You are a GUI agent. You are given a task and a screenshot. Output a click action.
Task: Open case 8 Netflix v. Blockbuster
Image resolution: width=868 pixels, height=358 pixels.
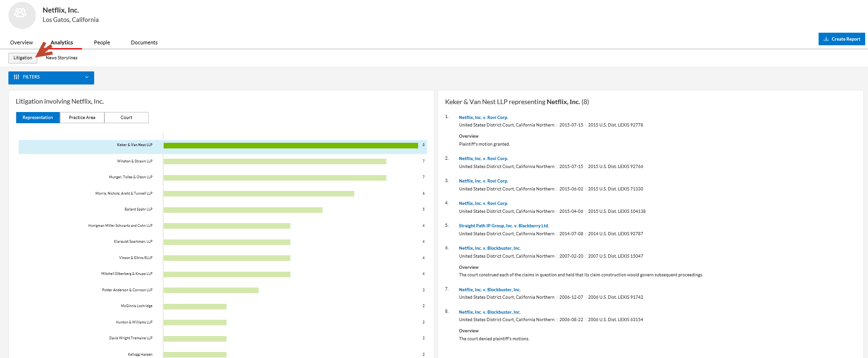(490, 312)
